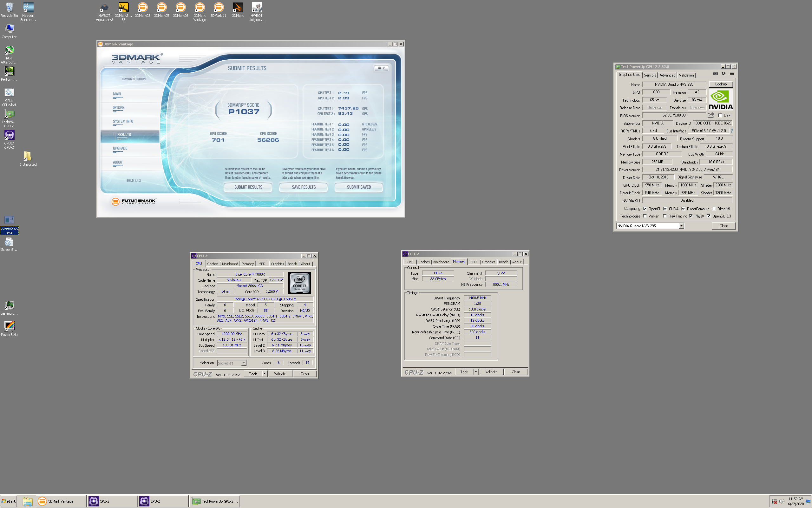Open MSI Afterburner desktop shortcut
The width and height of the screenshot is (812, 508).
[x=9, y=55]
